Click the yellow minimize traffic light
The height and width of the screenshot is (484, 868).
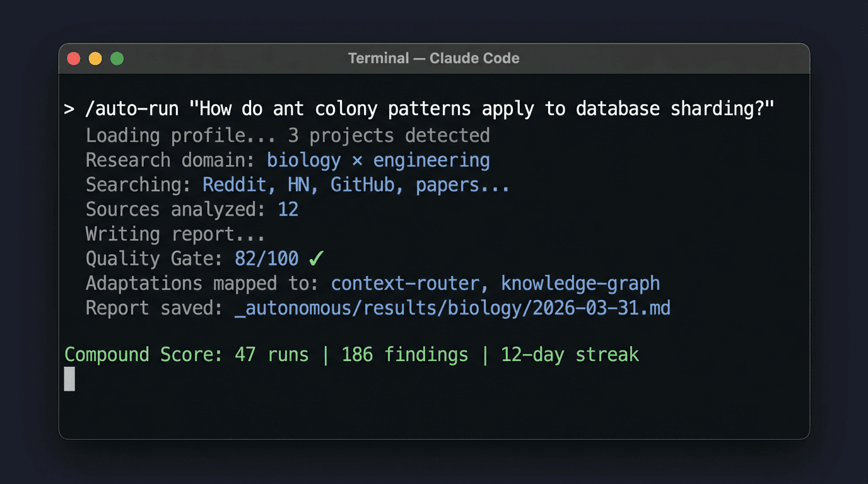pos(95,58)
